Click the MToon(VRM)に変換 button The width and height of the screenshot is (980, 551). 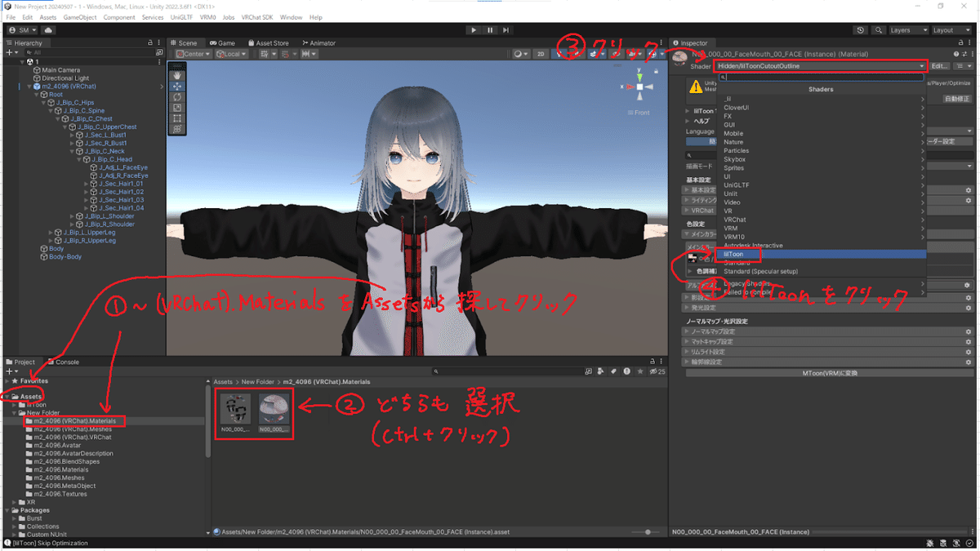829,372
